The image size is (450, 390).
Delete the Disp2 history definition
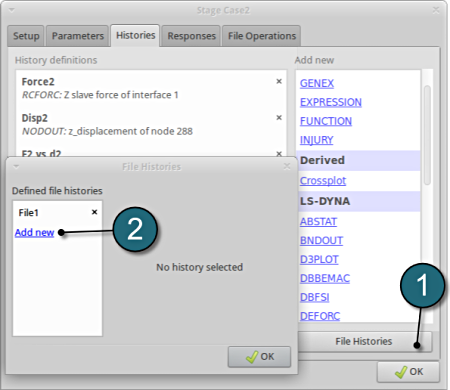click(x=279, y=118)
